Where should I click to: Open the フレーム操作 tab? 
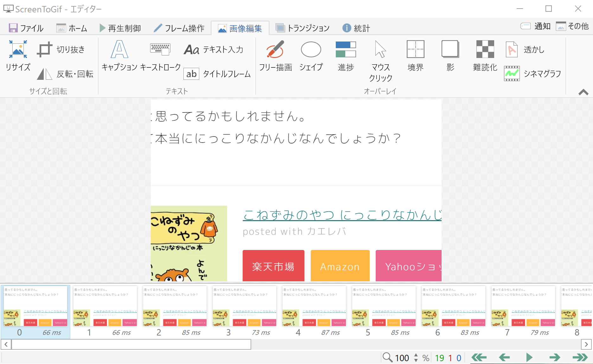point(179,28)
